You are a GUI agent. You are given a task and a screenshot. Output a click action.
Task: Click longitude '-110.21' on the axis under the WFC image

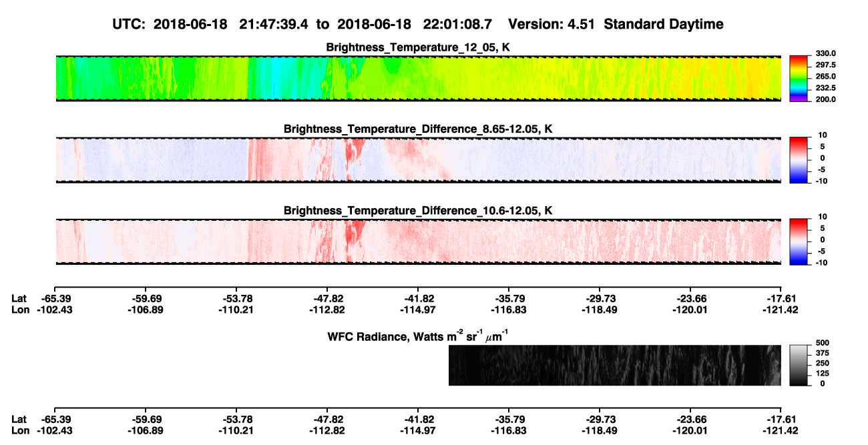coord(236,430)
